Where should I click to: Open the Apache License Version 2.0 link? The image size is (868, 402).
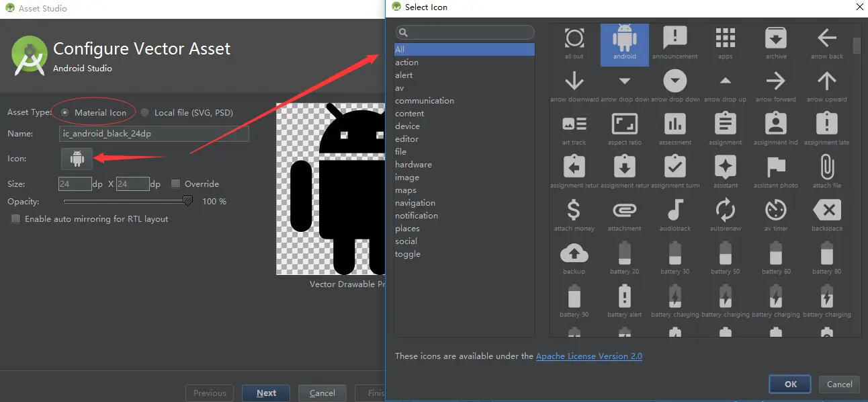click(589, 356)
